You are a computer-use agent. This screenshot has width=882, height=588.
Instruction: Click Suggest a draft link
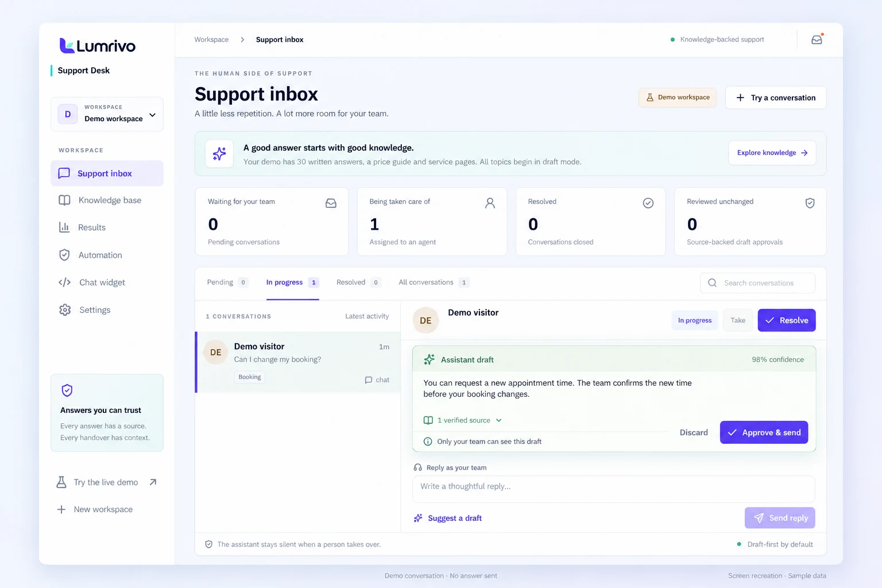tap(448, 518)
